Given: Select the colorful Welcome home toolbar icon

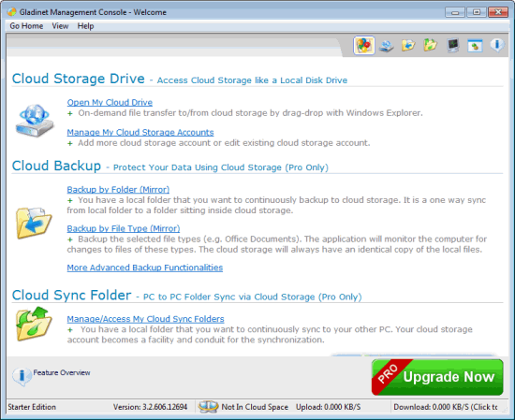Looking at the screenshot, I should coord(363,45).
